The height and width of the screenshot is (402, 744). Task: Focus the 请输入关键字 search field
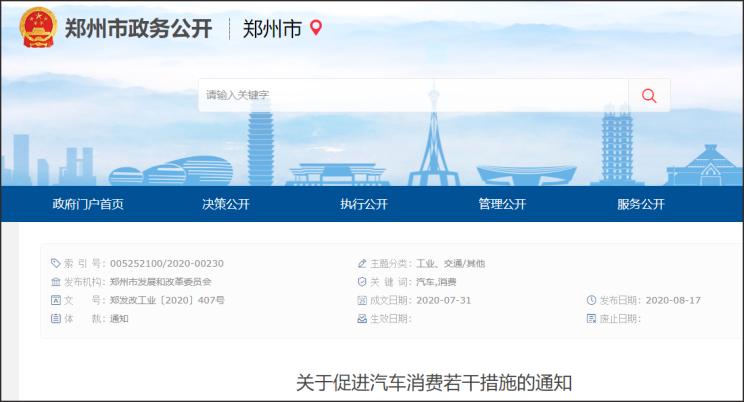coord(412,95)
